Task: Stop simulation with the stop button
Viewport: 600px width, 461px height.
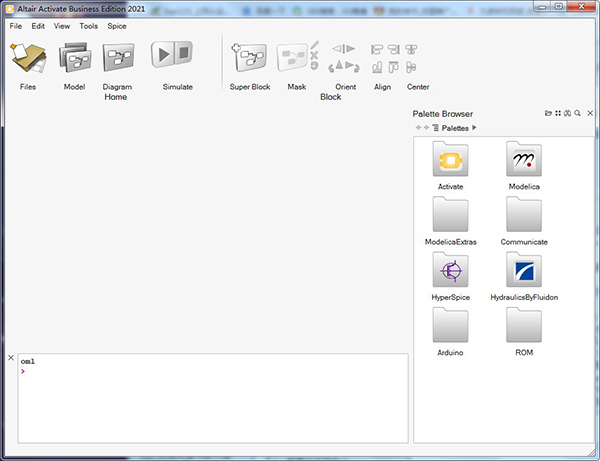Action: pos(184,53)
